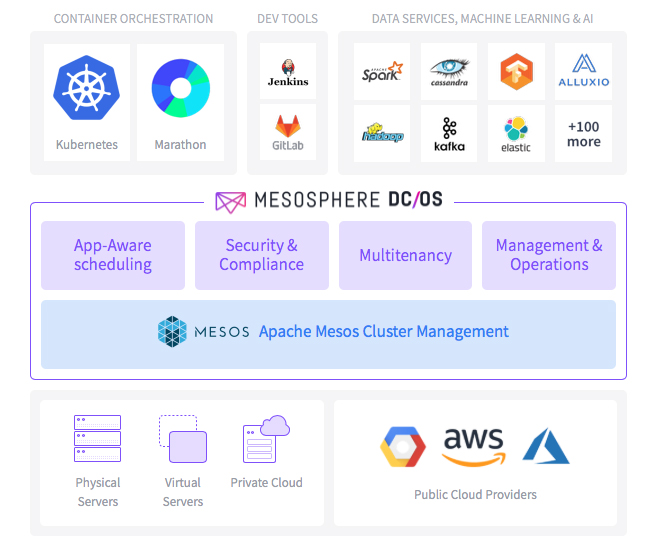Click the Google Cloud hexagon logo
The image size is (649, 546).
(403, 447)
